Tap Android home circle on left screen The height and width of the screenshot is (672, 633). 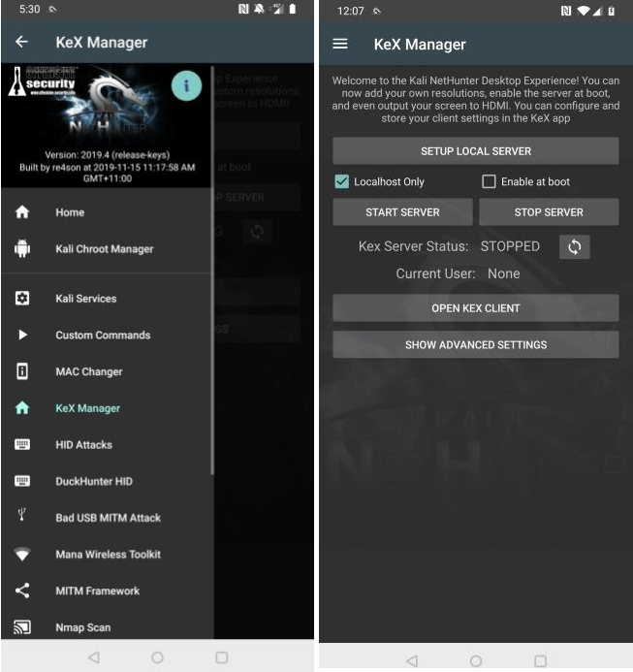point(157,657)
